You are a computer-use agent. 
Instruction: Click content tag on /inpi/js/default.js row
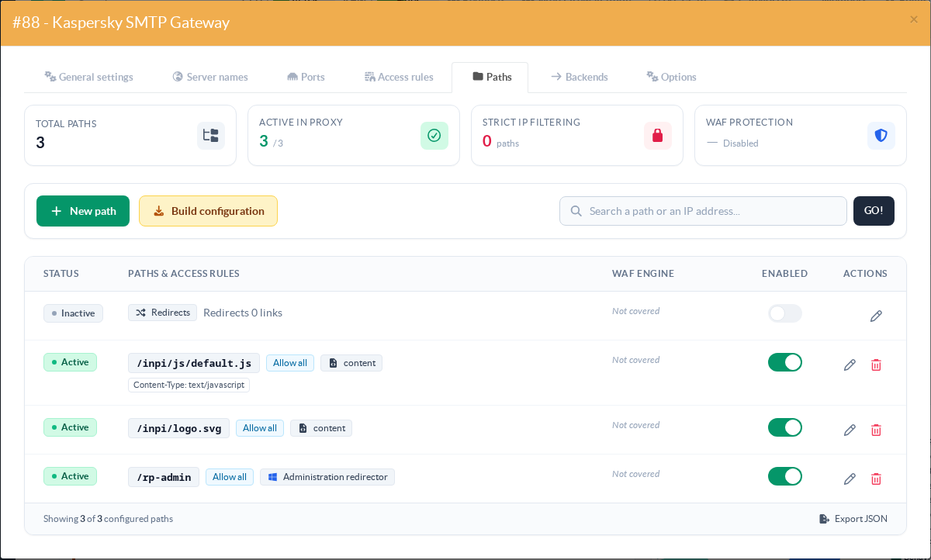[x=351, y=363]
